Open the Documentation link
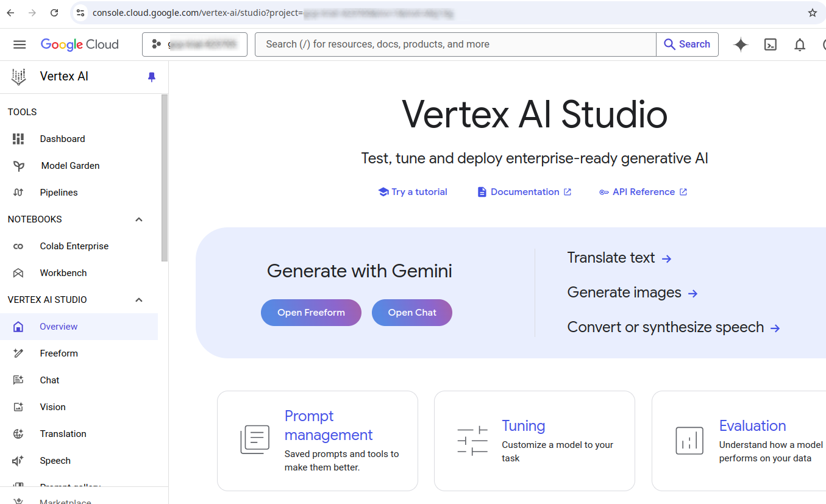 pos(524,192)
